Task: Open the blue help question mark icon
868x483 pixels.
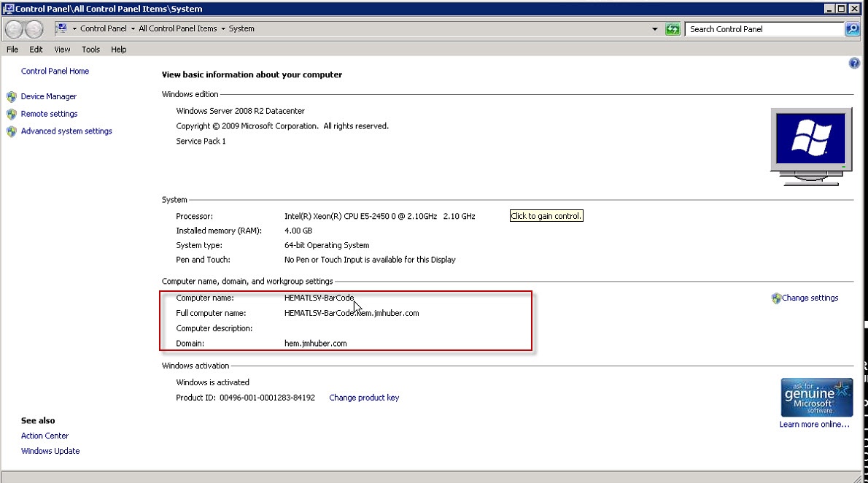Action: click(854, 63)
